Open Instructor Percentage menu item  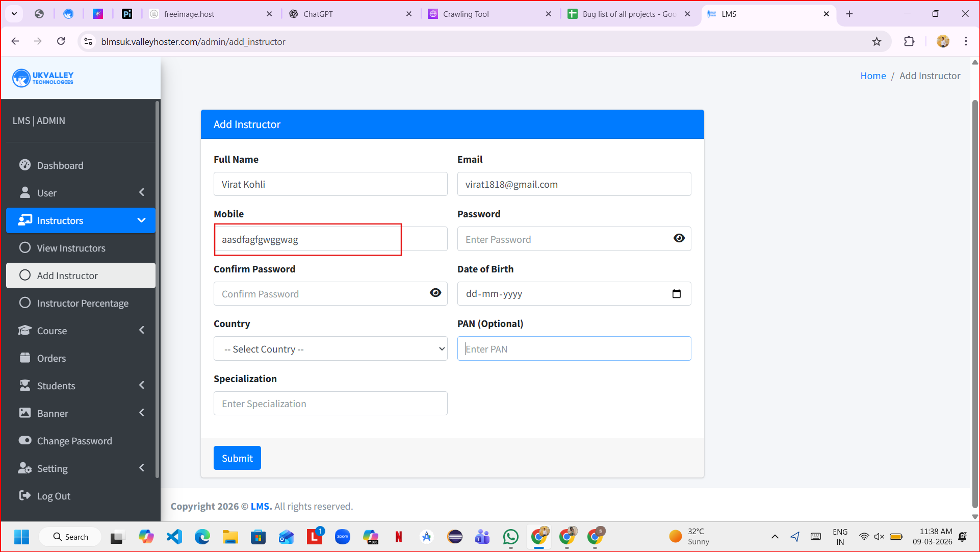click(x=83, y=303)
